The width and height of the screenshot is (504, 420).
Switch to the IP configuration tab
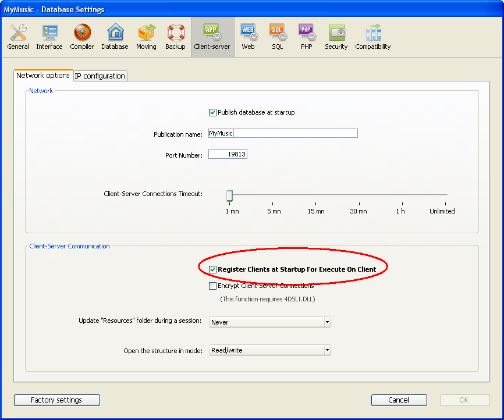[100, 76]
